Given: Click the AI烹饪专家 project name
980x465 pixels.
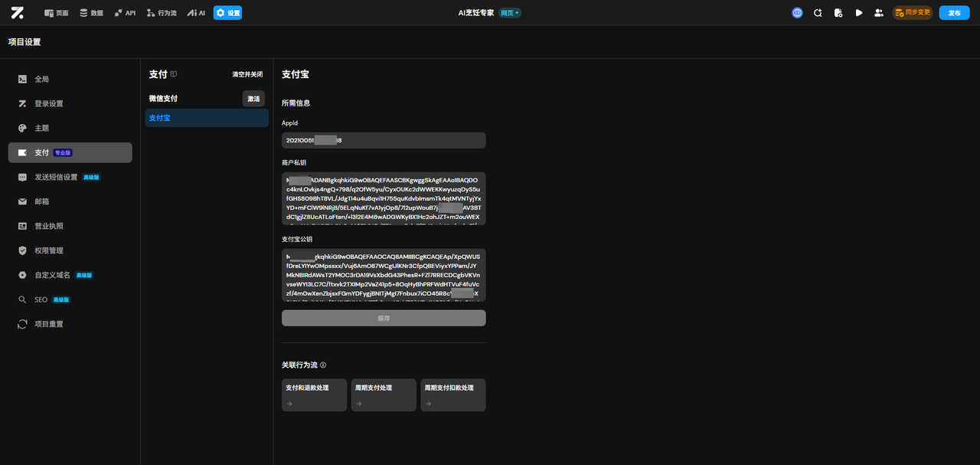Looking at the screenshot, I should click(x=476, y=13).
